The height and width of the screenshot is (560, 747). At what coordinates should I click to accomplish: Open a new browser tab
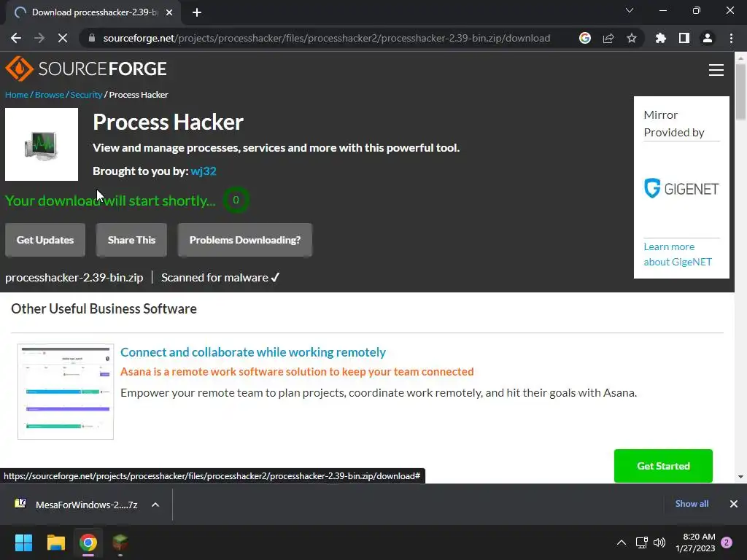click(x=197, y=12)
